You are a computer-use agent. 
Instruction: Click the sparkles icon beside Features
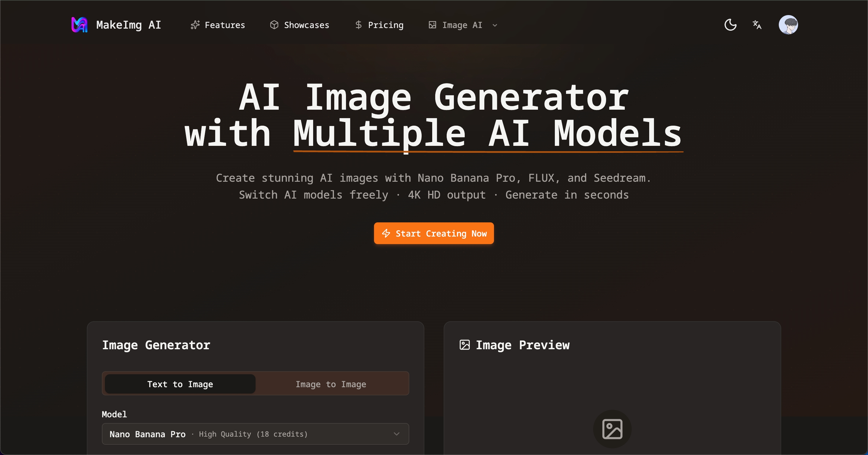[x=195, y=25]
